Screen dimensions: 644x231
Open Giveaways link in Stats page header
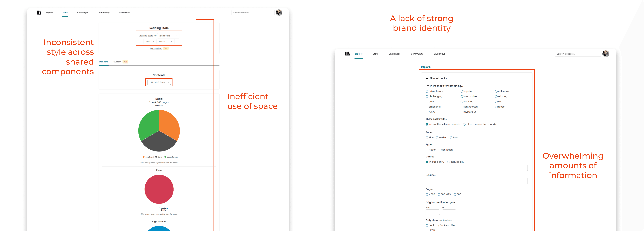[124, 13]
